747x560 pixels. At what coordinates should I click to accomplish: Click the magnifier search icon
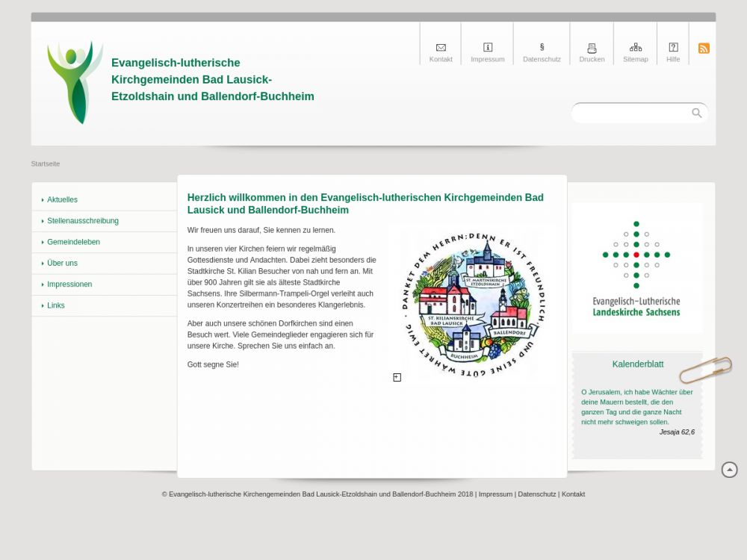[697, 113]
